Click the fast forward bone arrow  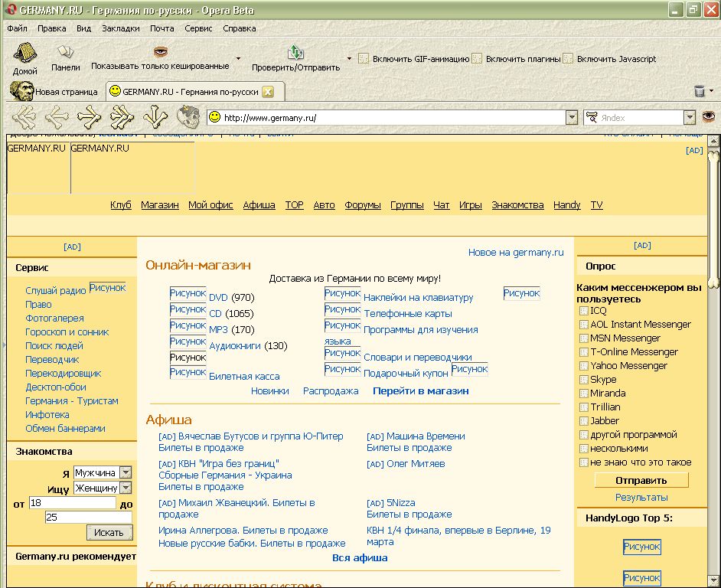(122, 117)
